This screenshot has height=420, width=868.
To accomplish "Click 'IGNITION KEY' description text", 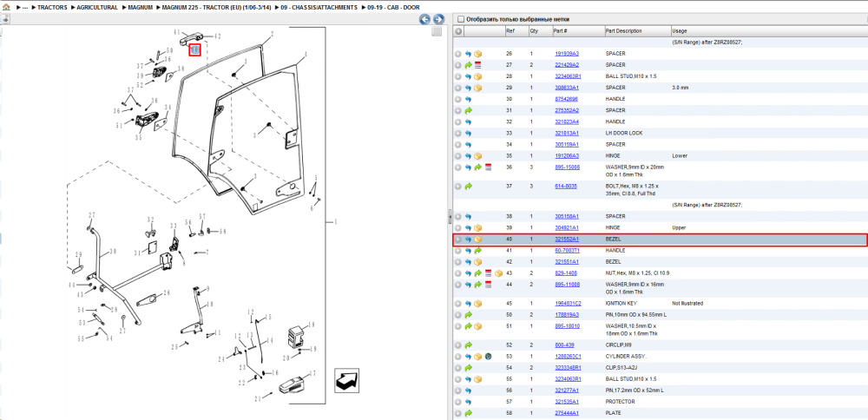I will tap(622, 304).
